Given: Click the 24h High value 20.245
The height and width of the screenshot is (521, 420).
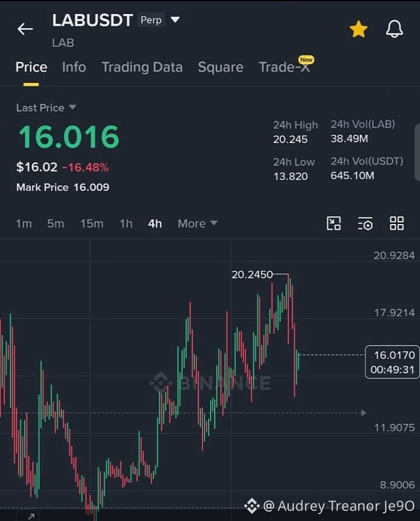Looking at the screenshot, I should pyautogui.click(x=290, y=139).
